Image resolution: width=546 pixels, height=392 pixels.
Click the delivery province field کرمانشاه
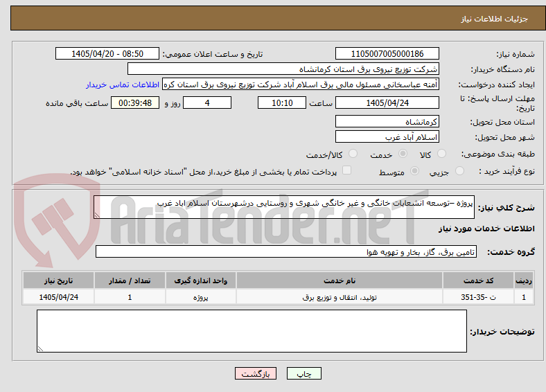coord(387,121)
